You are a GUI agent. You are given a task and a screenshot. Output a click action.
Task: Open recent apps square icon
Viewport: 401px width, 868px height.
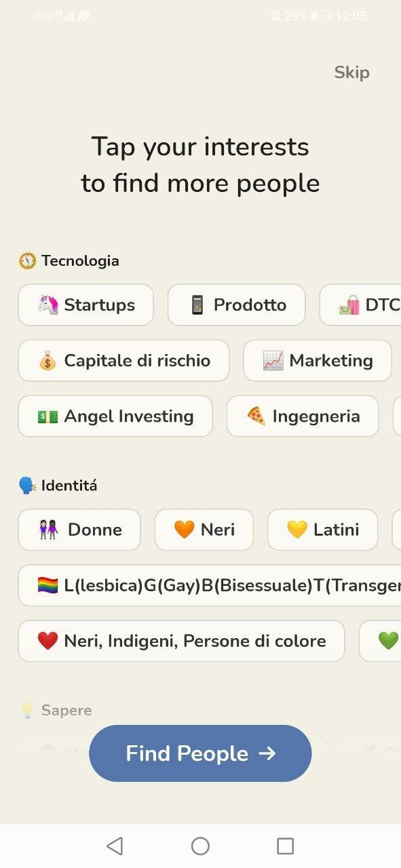(286, 846)
